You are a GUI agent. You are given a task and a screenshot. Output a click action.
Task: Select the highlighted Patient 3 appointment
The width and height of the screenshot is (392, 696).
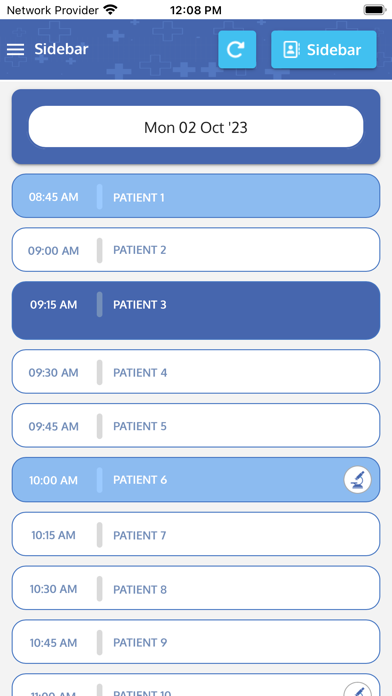pos(196,310)
